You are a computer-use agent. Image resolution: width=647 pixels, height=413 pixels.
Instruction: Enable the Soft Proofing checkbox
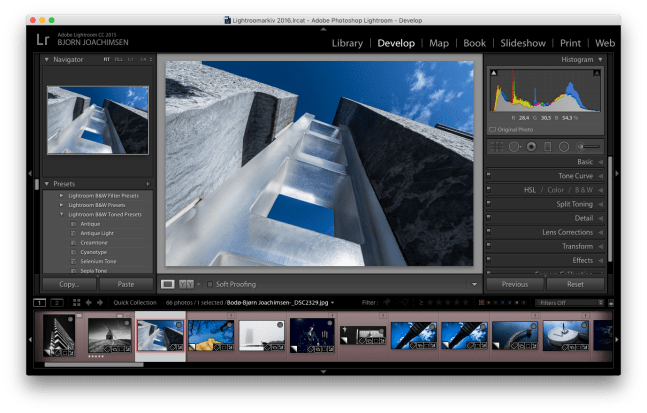click(209, 284)
